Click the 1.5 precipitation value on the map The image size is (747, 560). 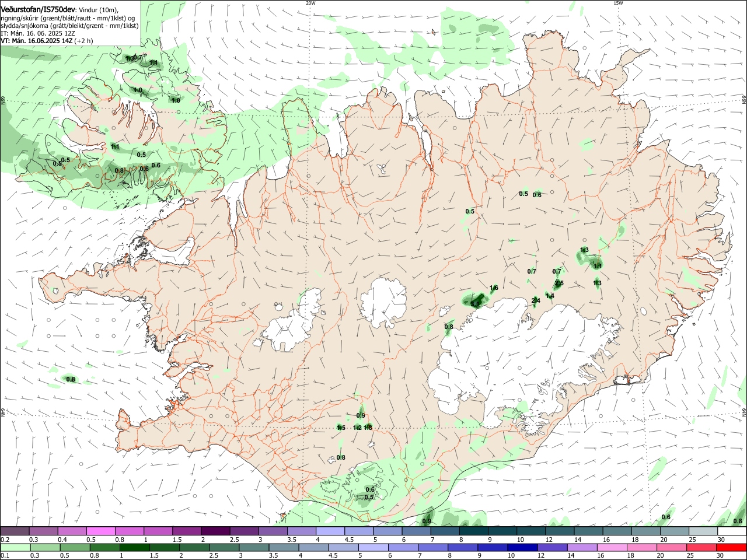click(341, 428)
